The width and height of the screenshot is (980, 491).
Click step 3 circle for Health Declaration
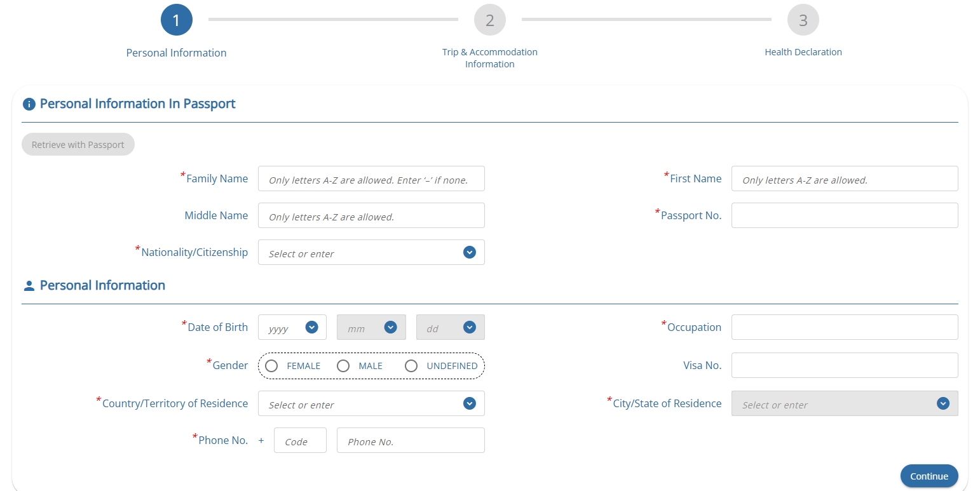[x=803, y=20]
